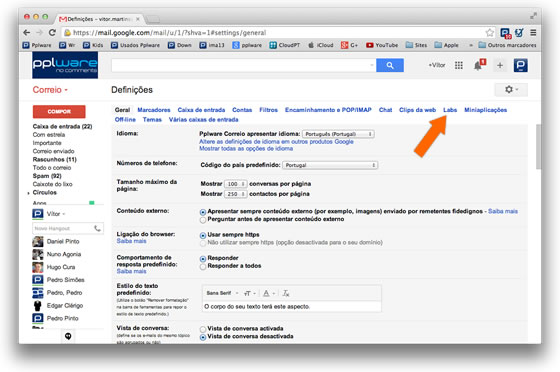Viewport: 560px width, 372px height.
Task: Open contacts per page dropdown
Action: coord(235,194)
